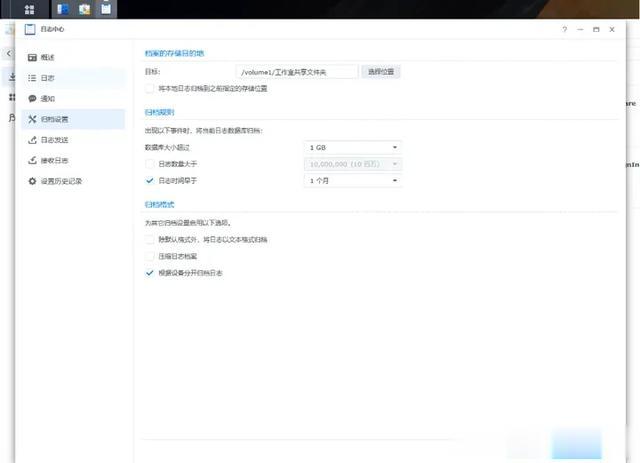The width and height of the screenshot is (640, 463).
Task: Open the 通知 notification section
Action: pos(73,98)
